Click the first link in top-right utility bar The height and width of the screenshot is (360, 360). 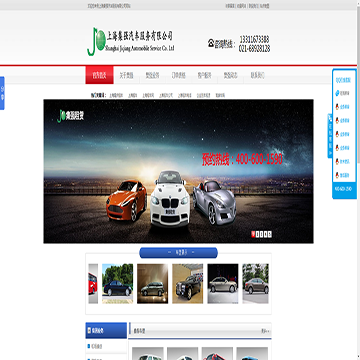click(x=230, y=6)
